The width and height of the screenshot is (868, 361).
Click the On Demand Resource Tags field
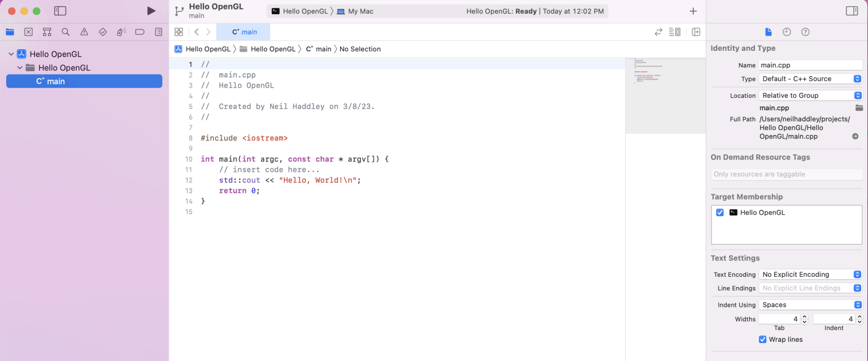(787, 175)
